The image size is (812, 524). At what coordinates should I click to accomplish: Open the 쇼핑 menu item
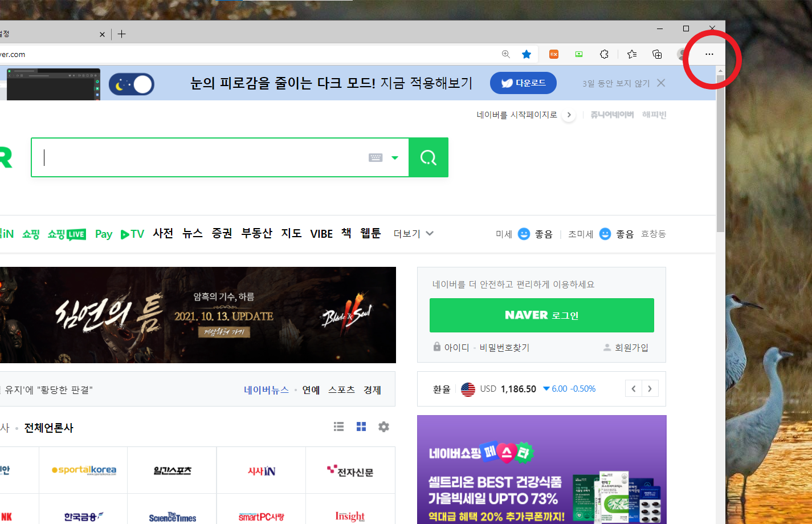[31, 234]
